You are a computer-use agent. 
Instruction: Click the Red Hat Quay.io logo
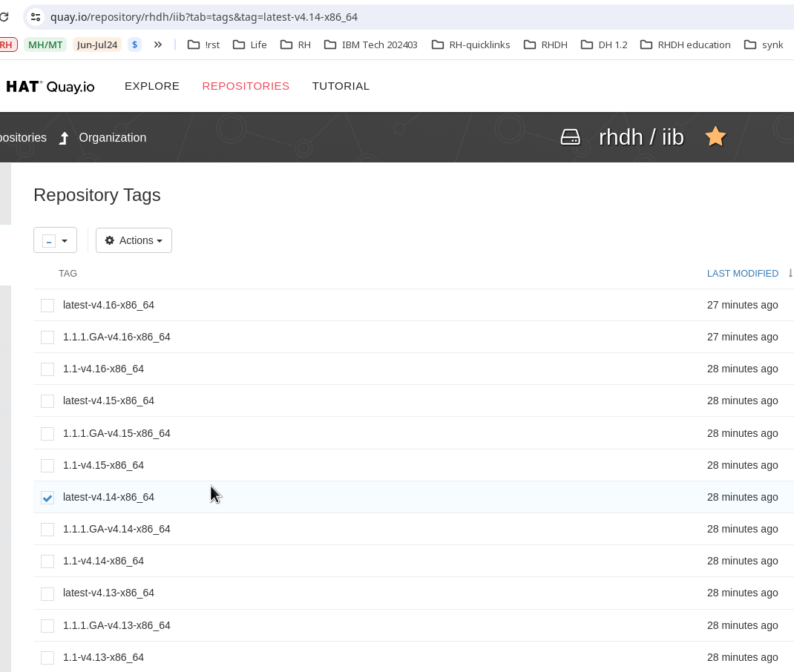pyautogui.click(x=50, y=86)
